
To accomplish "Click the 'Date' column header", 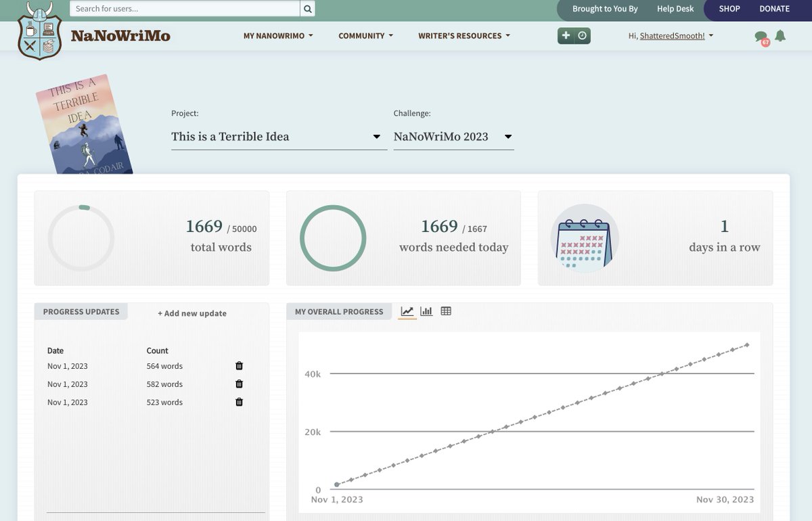I will (x=55, y=350).
